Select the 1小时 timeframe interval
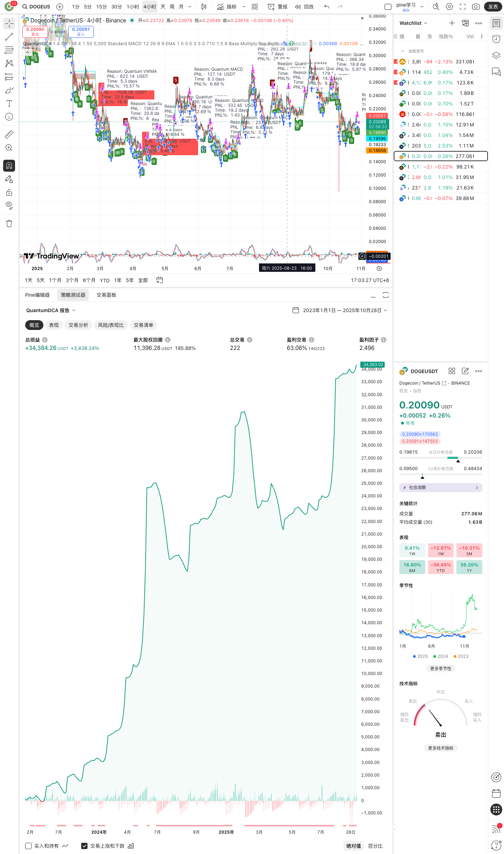The image size is (504, 854). pos(133,7)
